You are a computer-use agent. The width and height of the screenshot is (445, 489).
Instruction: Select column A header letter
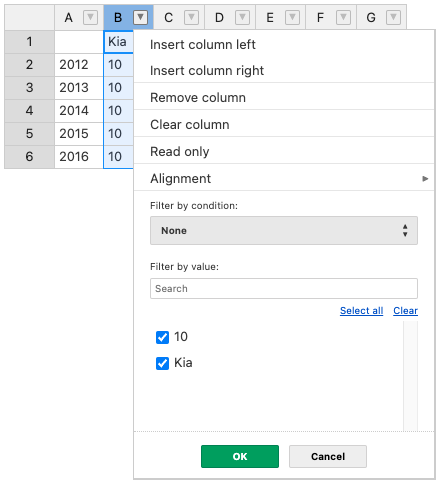[68, 17]
